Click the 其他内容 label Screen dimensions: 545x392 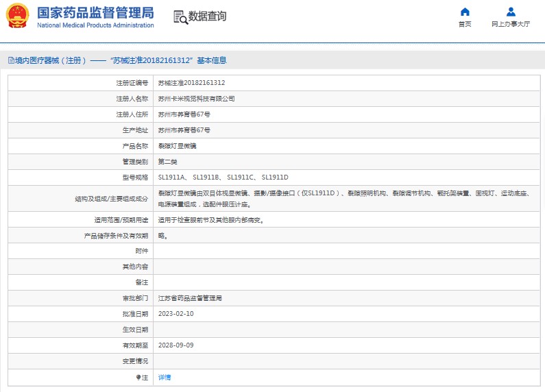[135, 267]
